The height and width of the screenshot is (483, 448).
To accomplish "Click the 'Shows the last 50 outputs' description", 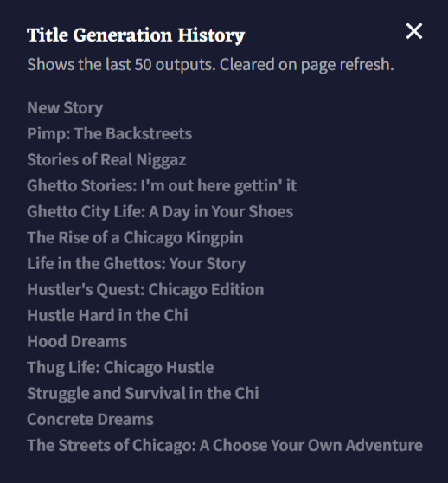I will (x=122, y=65).
